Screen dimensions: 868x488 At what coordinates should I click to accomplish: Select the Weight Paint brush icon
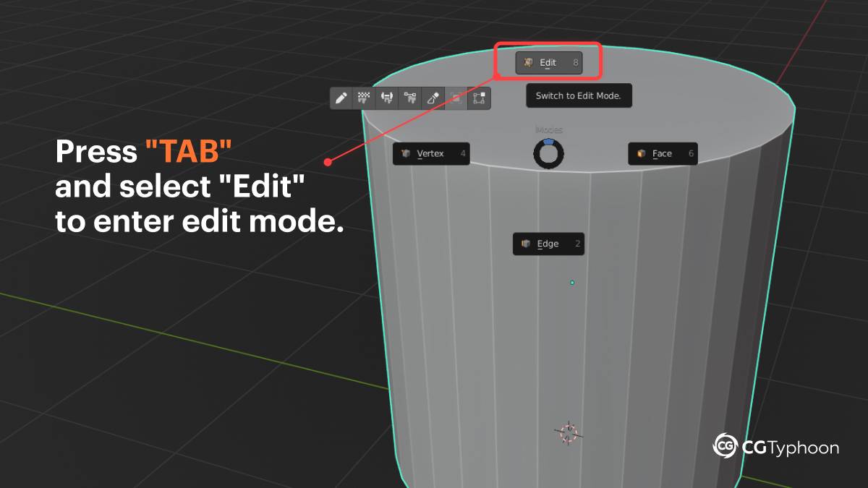388,98
